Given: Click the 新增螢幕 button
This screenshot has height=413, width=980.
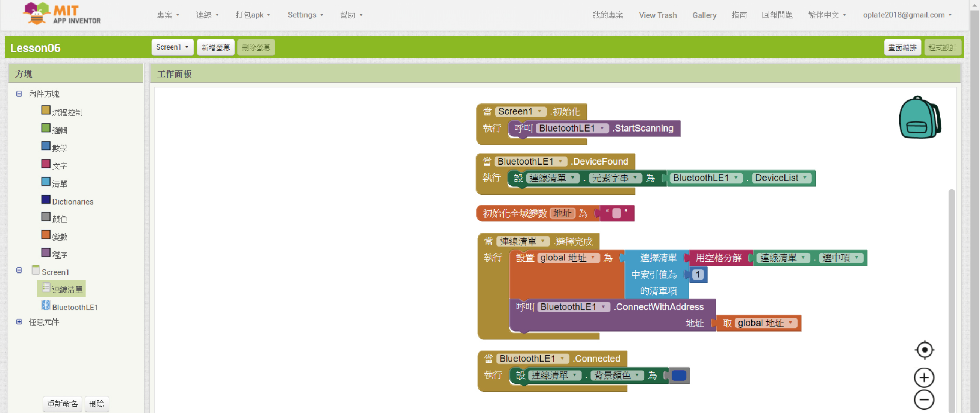Looking at the screenshot, I should coord(216,47).
